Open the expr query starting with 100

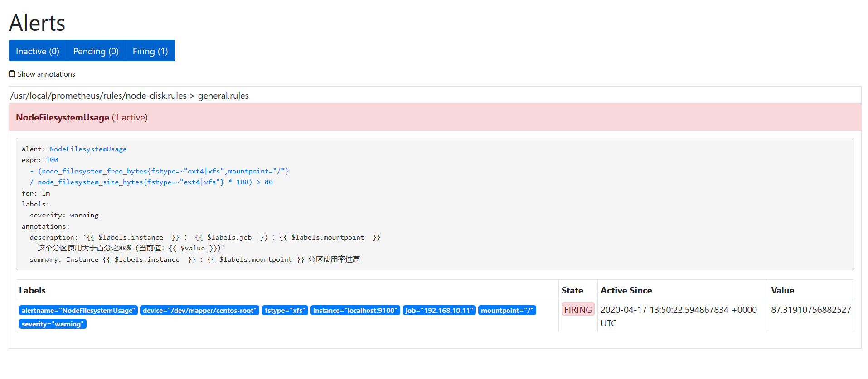(52, 160)
